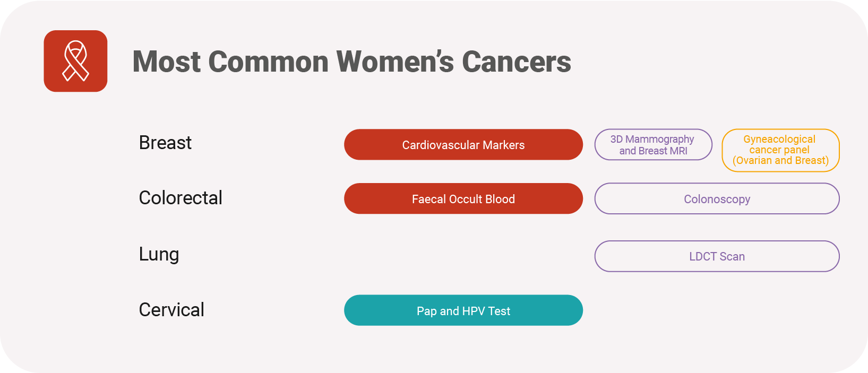Select the teal Pap and HPV Test pill
The height and width of the screenshot is (373, 868).
(463, 310)
